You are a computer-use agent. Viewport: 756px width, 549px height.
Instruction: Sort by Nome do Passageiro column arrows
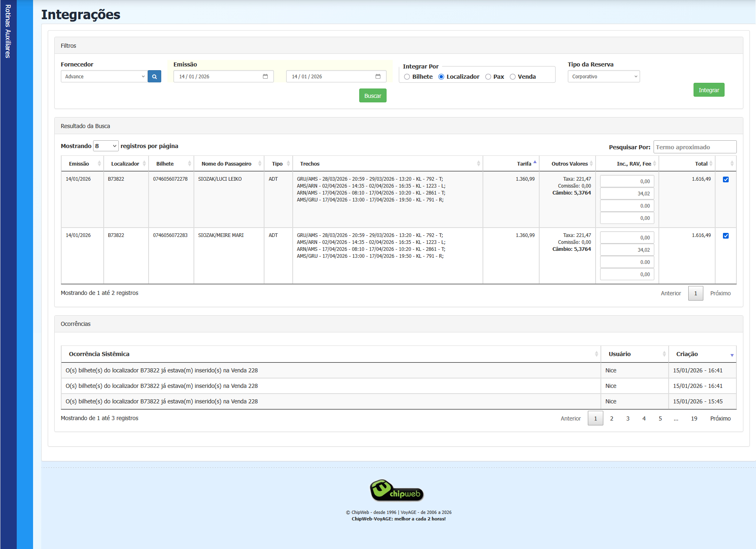(260, 164)
